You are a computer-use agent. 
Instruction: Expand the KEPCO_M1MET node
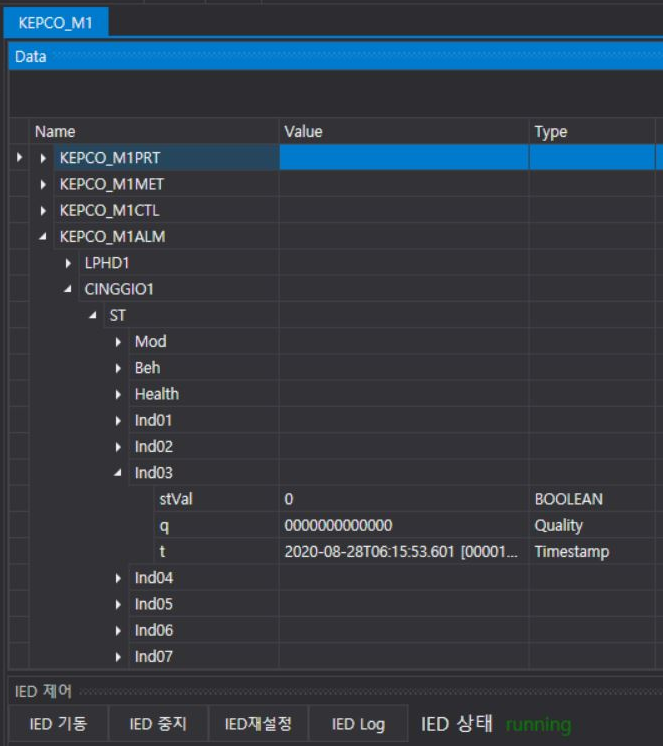[x=43, y=184]
